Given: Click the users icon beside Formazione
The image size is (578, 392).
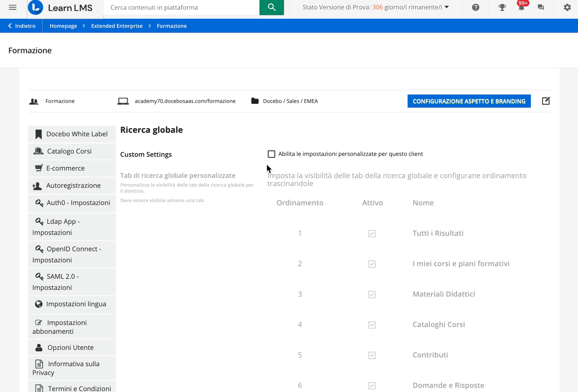Looking at the screenshot, I should pos(34,101).
